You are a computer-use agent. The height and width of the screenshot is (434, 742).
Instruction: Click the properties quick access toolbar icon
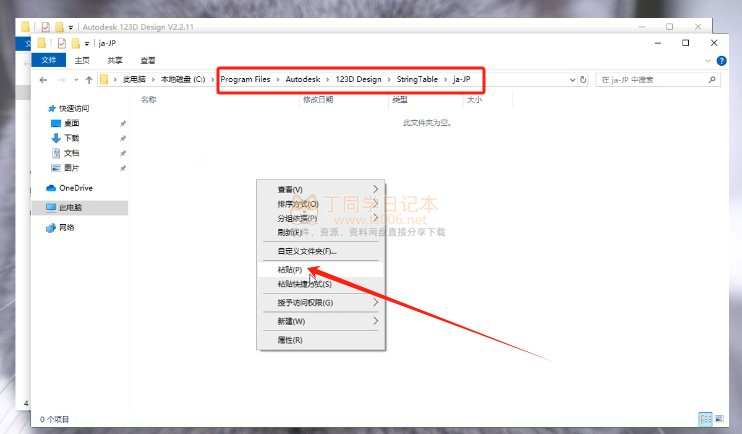coord(62,43)
